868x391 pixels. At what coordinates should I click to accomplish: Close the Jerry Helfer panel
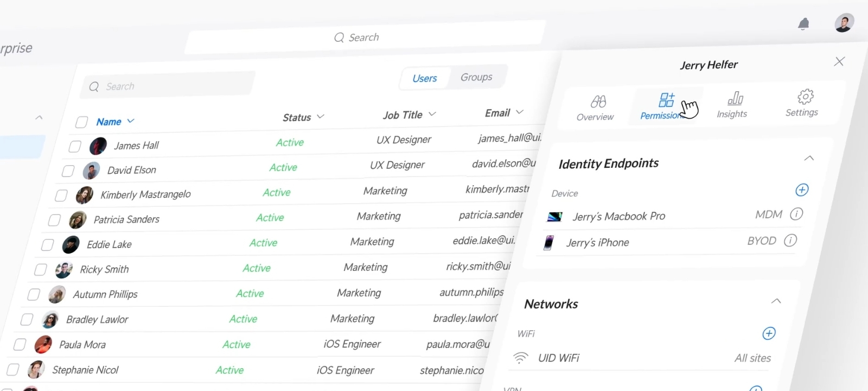pos(839,61)
